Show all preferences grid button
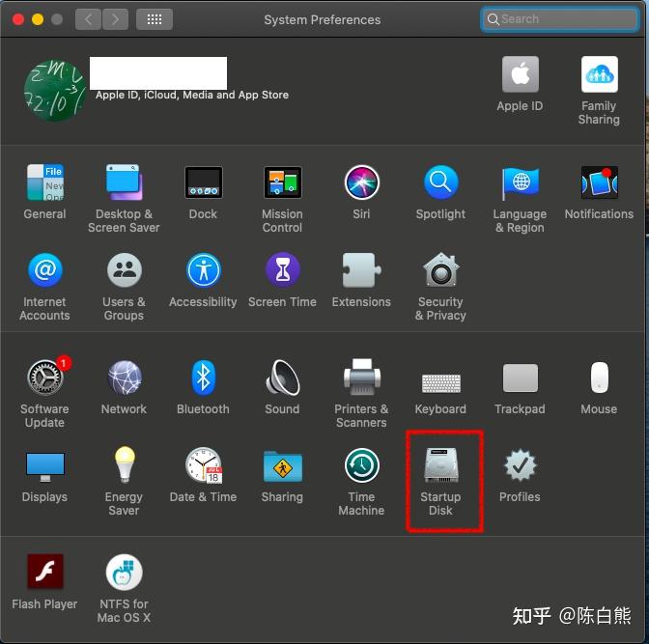 click(155, 19)
